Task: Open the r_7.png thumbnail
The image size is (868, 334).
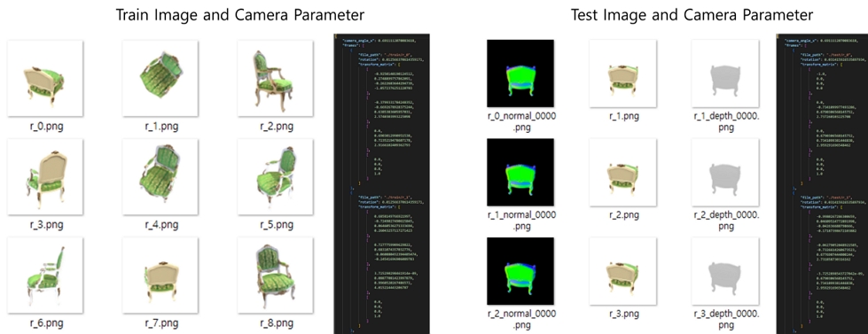Action: 160,275
